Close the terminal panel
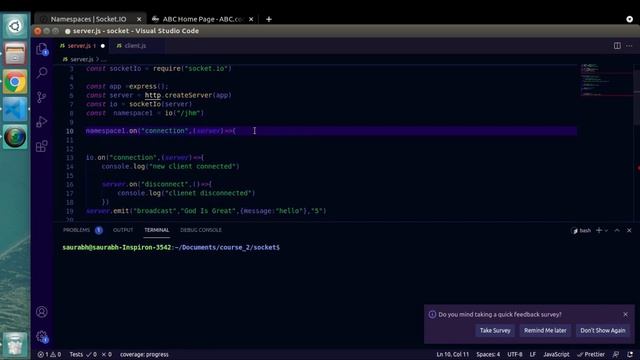Screen dimensions: 640x360 click(x=629, y=231)
